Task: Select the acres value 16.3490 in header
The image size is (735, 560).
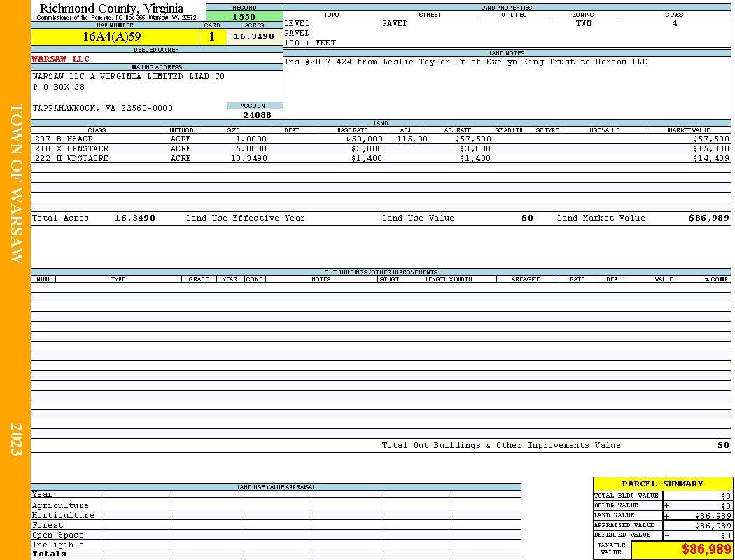Action: click(255, 37)
